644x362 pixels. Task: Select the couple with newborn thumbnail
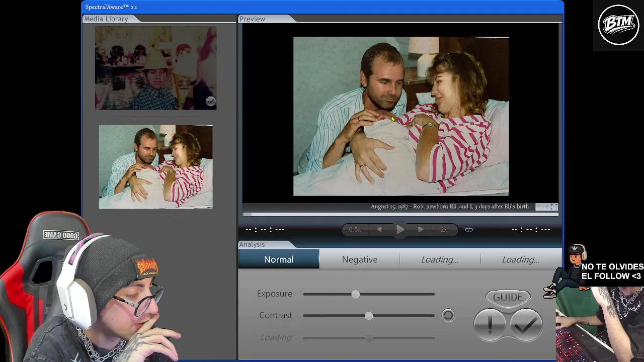[155, 166]
